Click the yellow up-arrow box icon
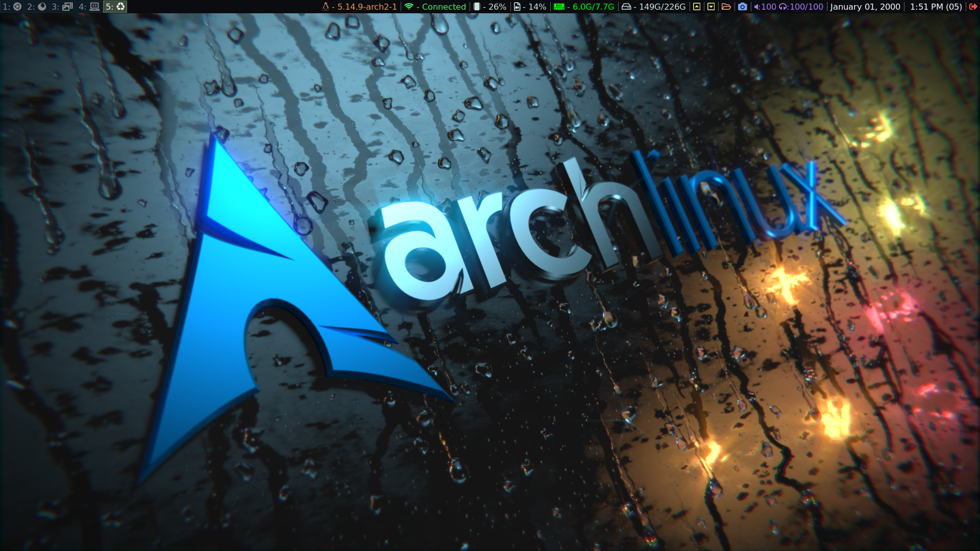The image size is (980, 551). pos(697,7)
